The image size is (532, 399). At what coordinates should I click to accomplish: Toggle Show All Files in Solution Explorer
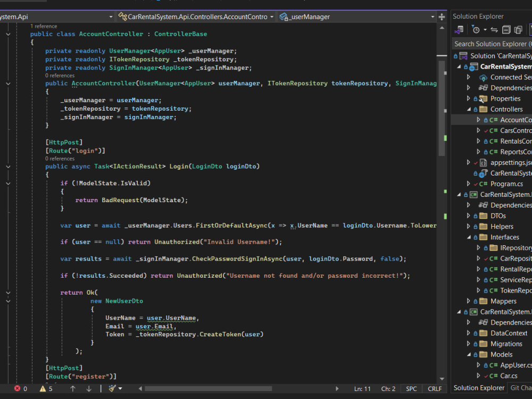click(518, 30)
